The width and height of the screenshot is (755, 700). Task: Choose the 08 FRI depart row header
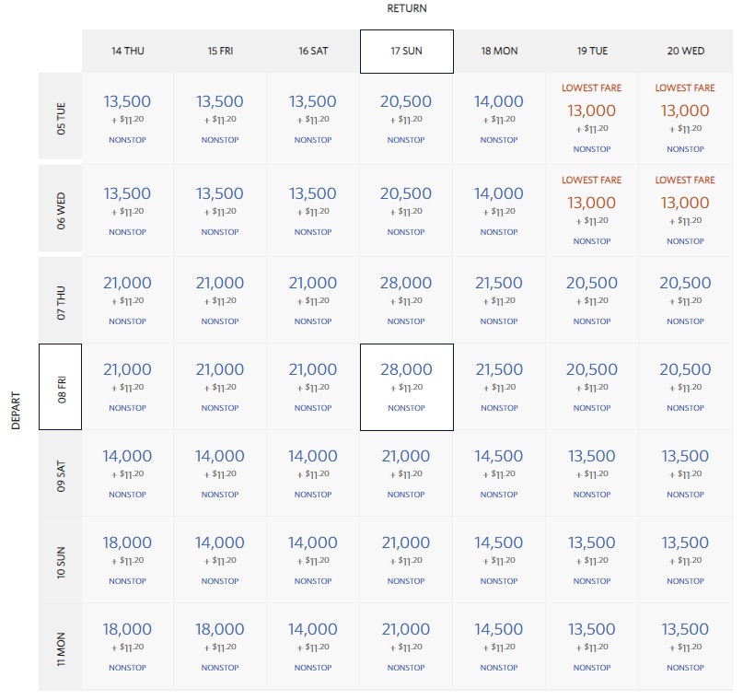coord(61,386)
